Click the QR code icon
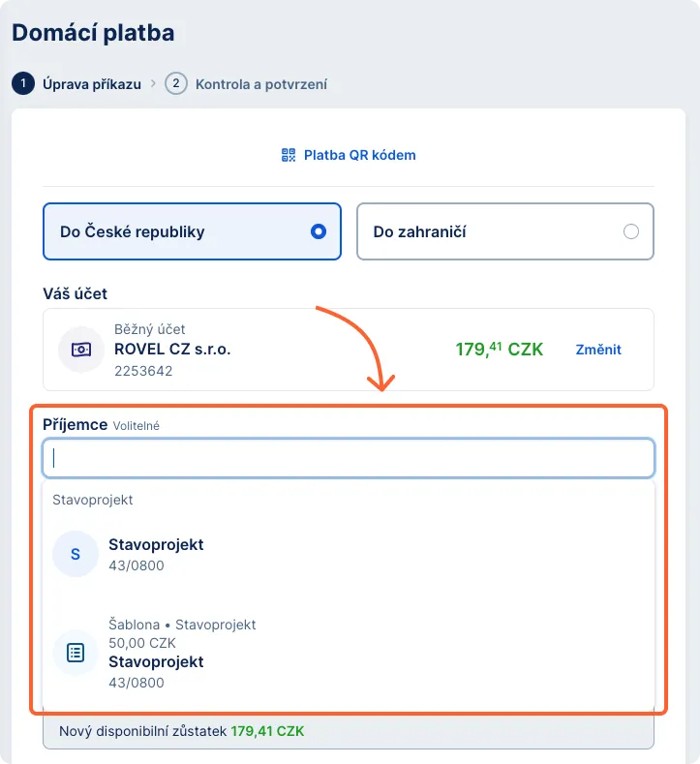The width and height of the screenshot is (700, 764). click(x=288, y=155)
